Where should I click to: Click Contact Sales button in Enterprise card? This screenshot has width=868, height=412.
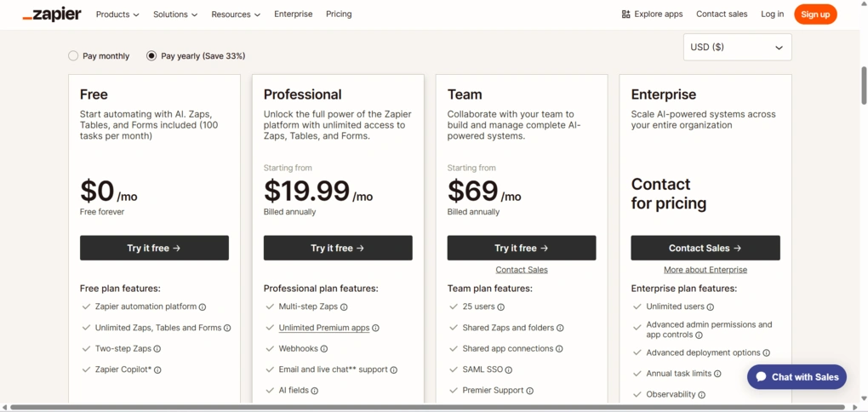705,248
